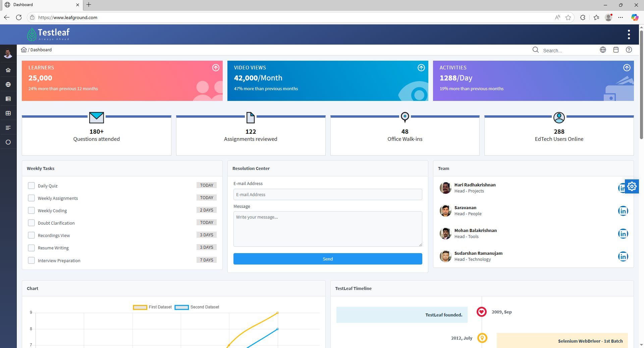The image size is (644, 348).
Task: Open the grid table icon in sidebar
Action: (x=8, y=113)
